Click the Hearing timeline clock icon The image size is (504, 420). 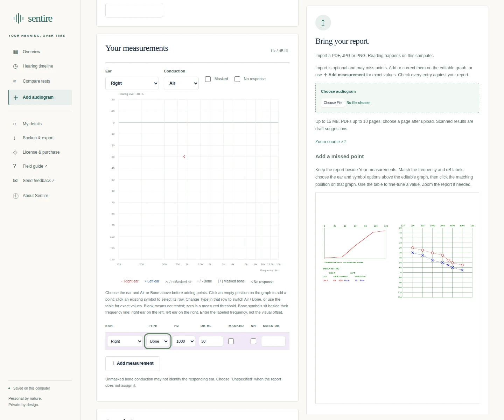pos(15,66)
